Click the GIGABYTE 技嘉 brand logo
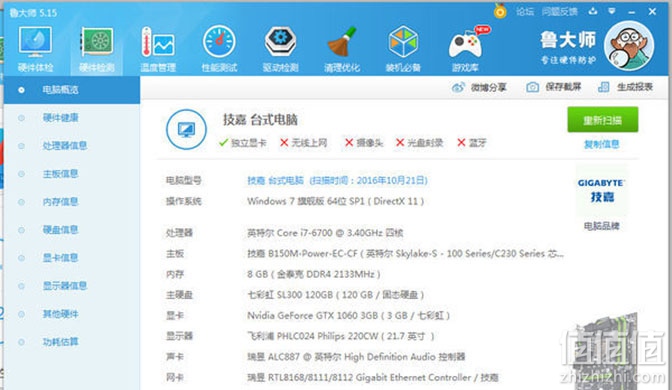The height and width of the screenshot is (390, 672). pyautogui.click(x=601, y=190)
